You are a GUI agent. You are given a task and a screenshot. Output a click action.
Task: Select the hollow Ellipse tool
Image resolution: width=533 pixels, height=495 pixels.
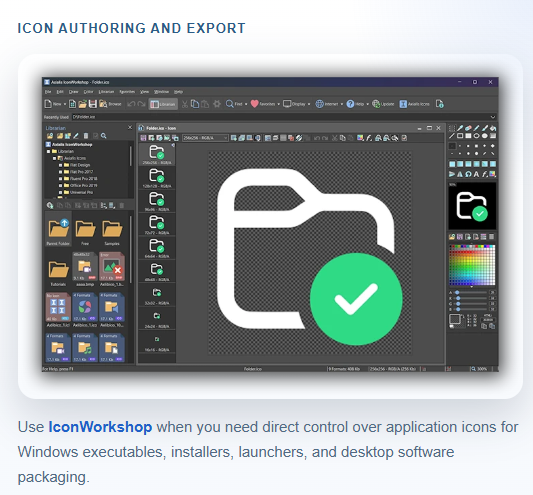point(477,136)
